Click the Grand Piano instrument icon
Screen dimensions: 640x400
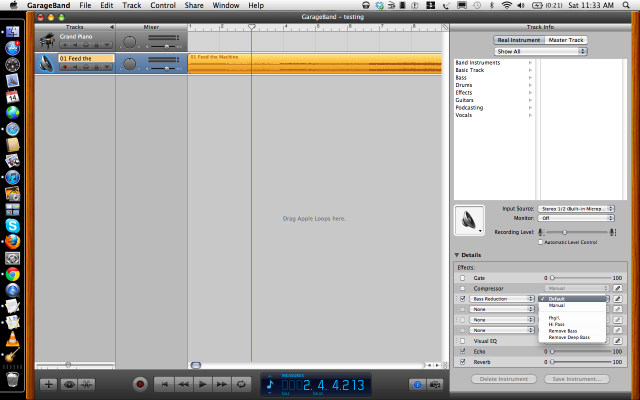pos(47,41)
